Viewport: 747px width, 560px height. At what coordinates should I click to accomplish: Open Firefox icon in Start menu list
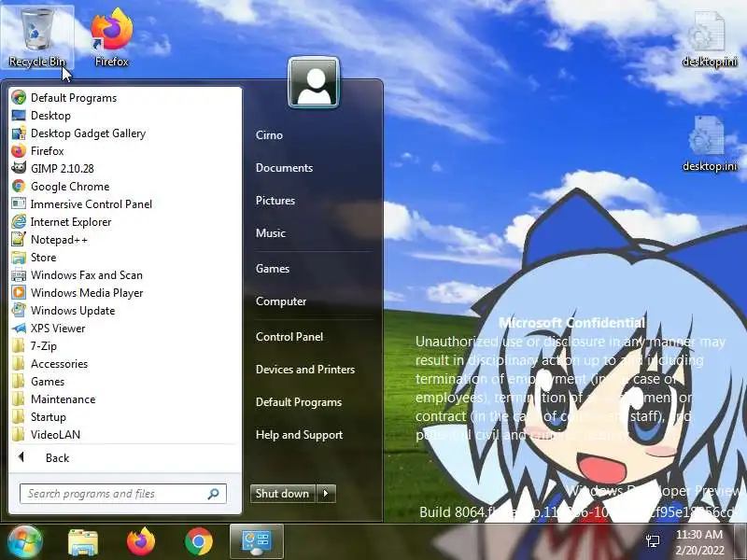[19, 151]
